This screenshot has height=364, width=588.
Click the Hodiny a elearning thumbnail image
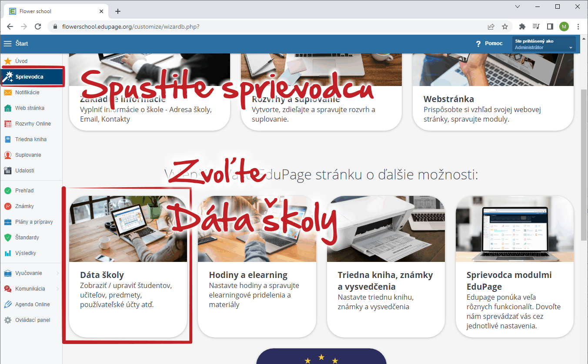click(257, 229)
